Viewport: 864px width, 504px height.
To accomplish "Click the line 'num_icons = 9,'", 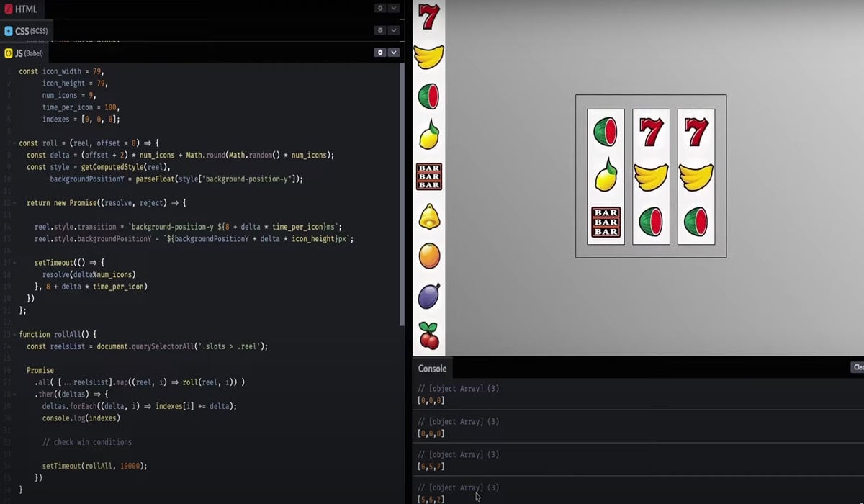I will click(69, 95).
